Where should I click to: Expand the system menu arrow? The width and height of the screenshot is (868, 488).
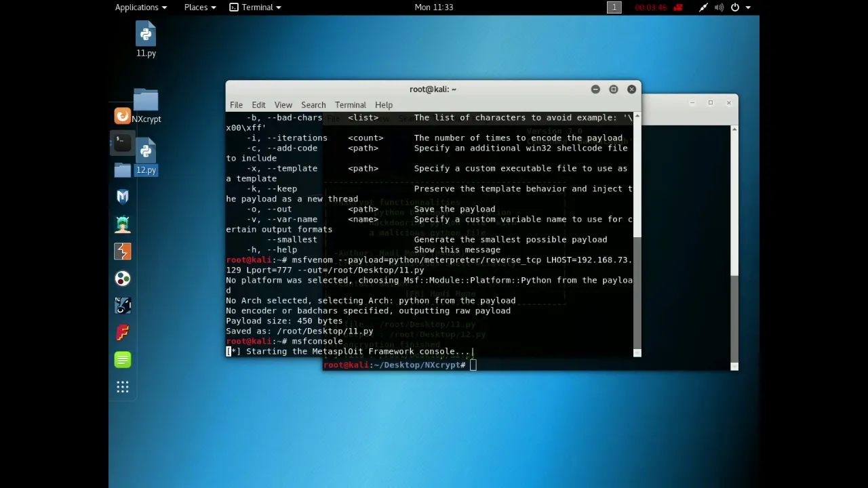[x=748, y=7]
